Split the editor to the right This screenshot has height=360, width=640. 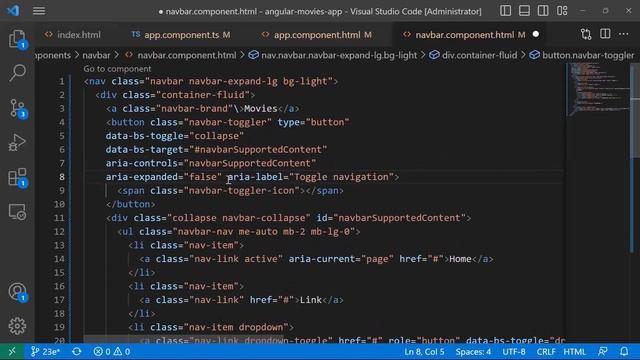605,34
